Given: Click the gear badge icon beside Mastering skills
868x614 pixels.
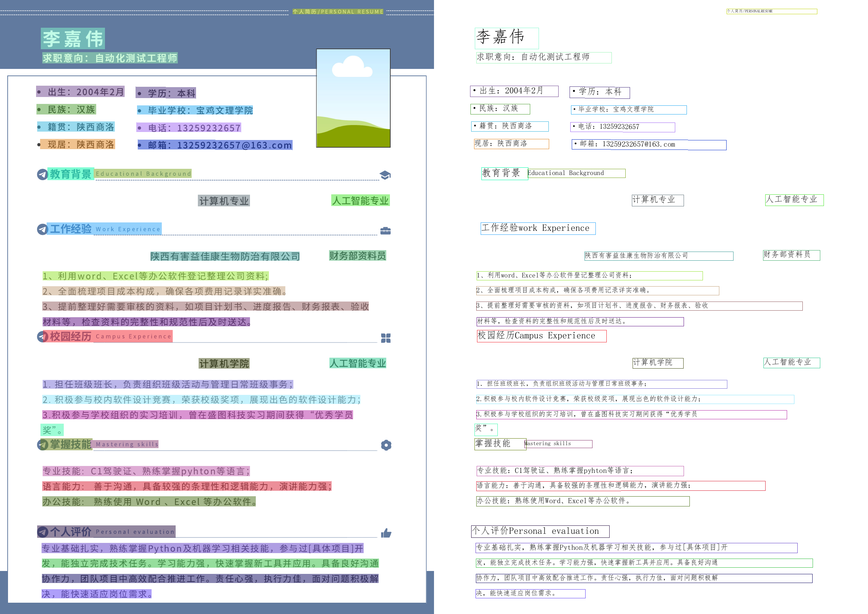Looking at the screenshot, I should 386,445.
